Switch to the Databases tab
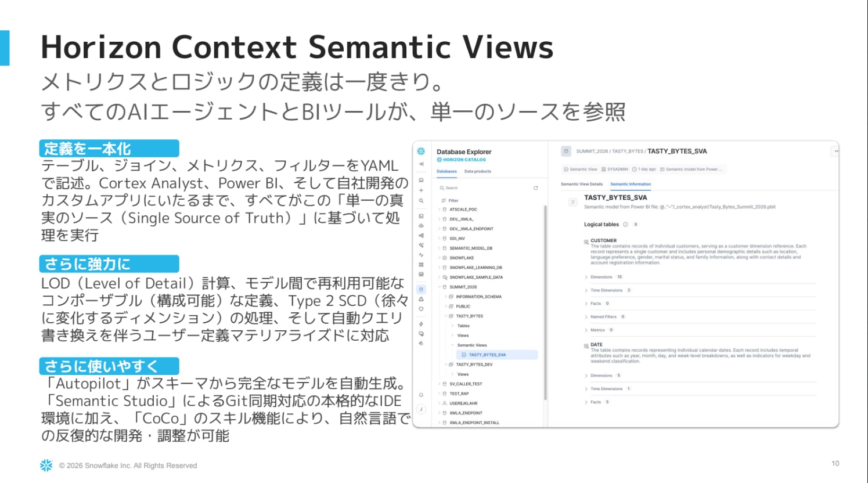Viewport: 868px width, 483px height. coord(446,171)
